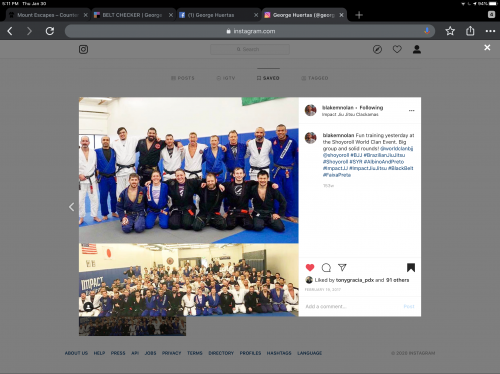Open ABOUT US footer link

click(76, 353)
